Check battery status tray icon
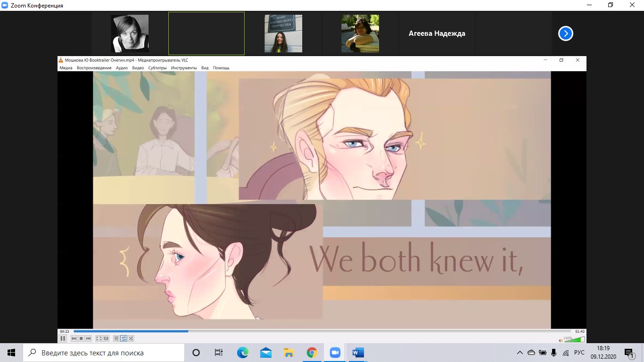 pos(543,353)
